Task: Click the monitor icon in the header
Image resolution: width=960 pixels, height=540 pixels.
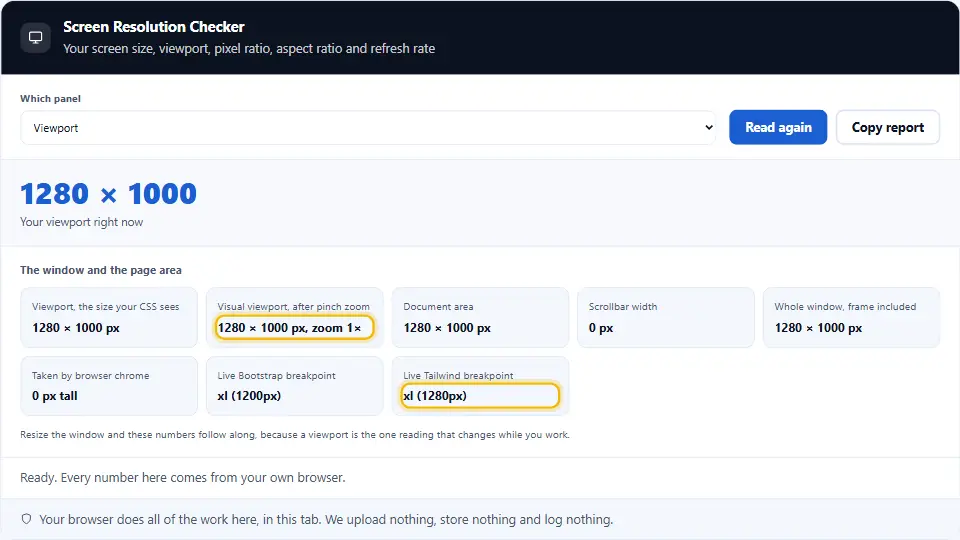Action: (x=36, y=37)
